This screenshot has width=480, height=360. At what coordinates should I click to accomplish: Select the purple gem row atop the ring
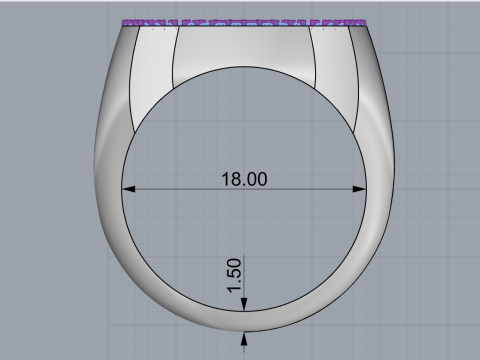244,23
